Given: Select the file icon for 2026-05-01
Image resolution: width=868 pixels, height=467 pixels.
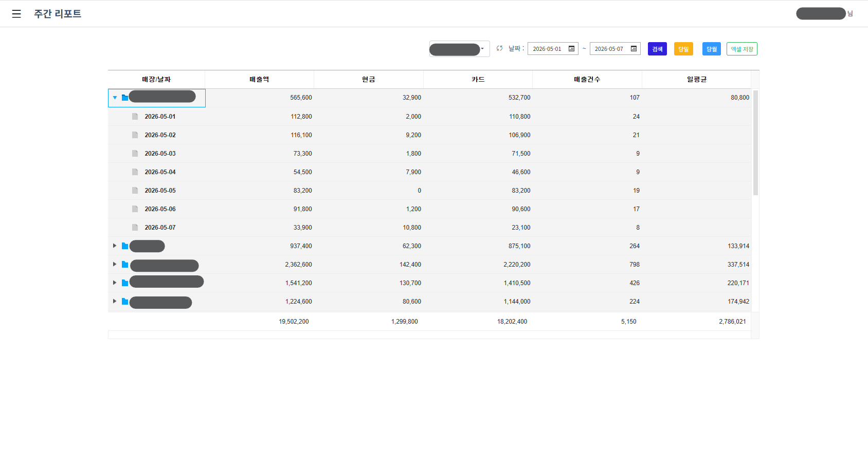Looking at the screenshot, I should pyautogui.click(x=135, y=117).
